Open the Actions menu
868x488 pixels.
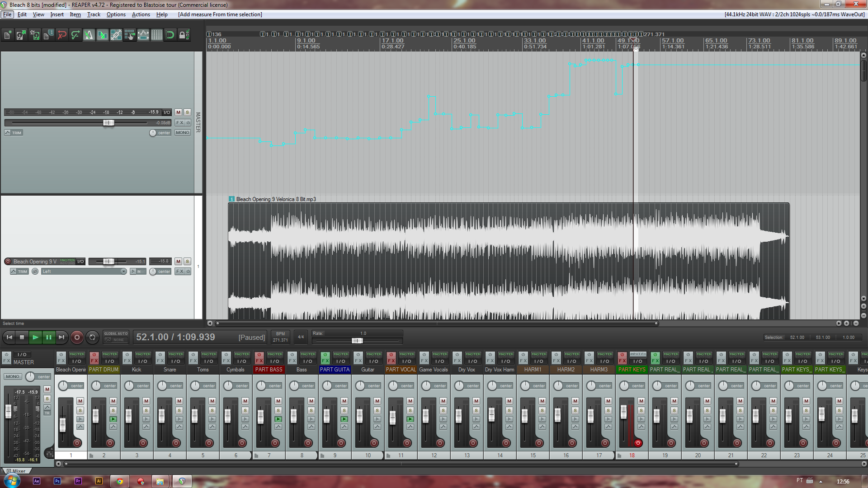141,14
